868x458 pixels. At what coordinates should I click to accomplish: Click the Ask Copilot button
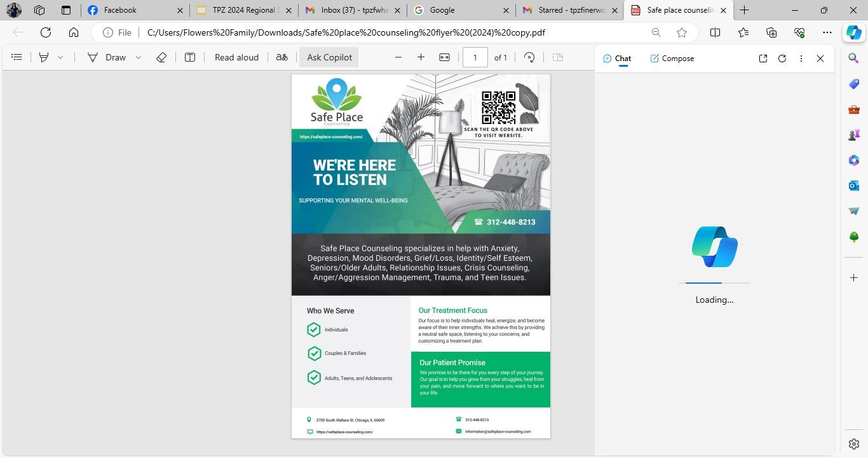click(x=329, y=57)
